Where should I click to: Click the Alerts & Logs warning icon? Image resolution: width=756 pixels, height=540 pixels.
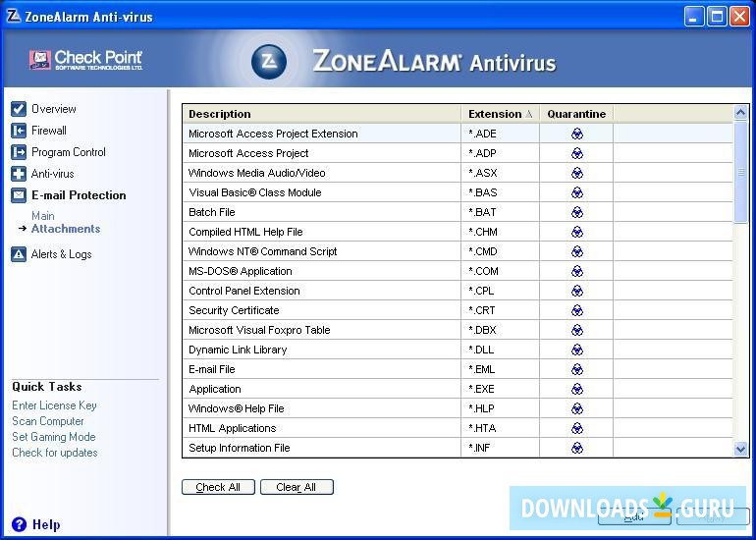tap(19, 254)
